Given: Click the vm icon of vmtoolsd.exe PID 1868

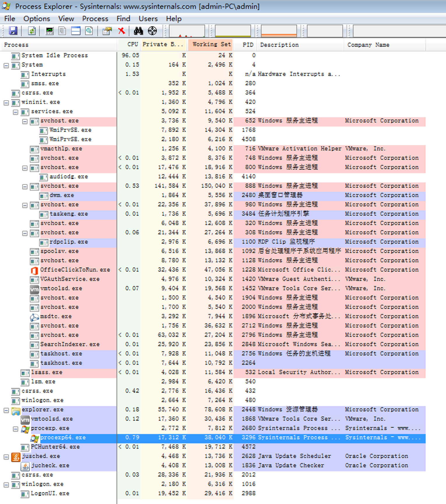Looking at the screenshot, I should (x=25, y=420).
